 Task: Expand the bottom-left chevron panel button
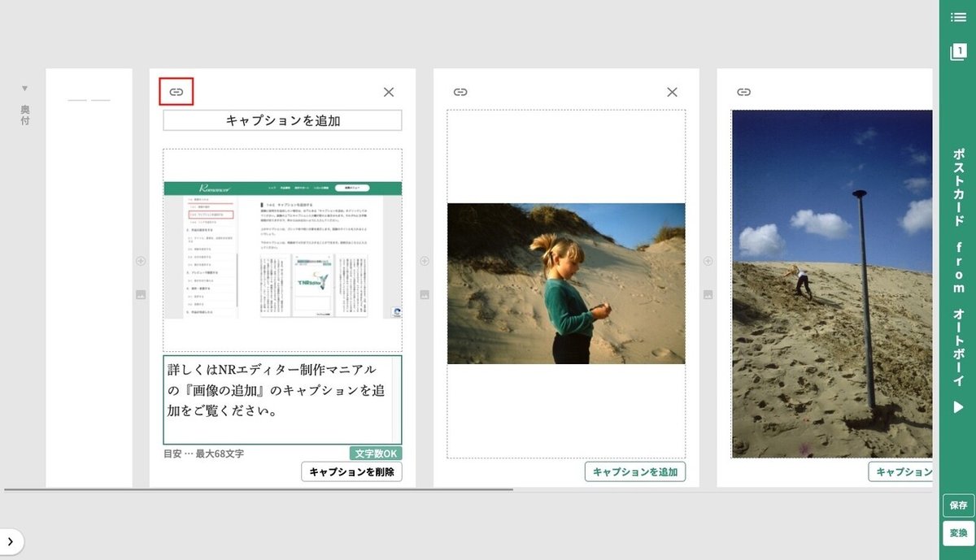[11, 541]
